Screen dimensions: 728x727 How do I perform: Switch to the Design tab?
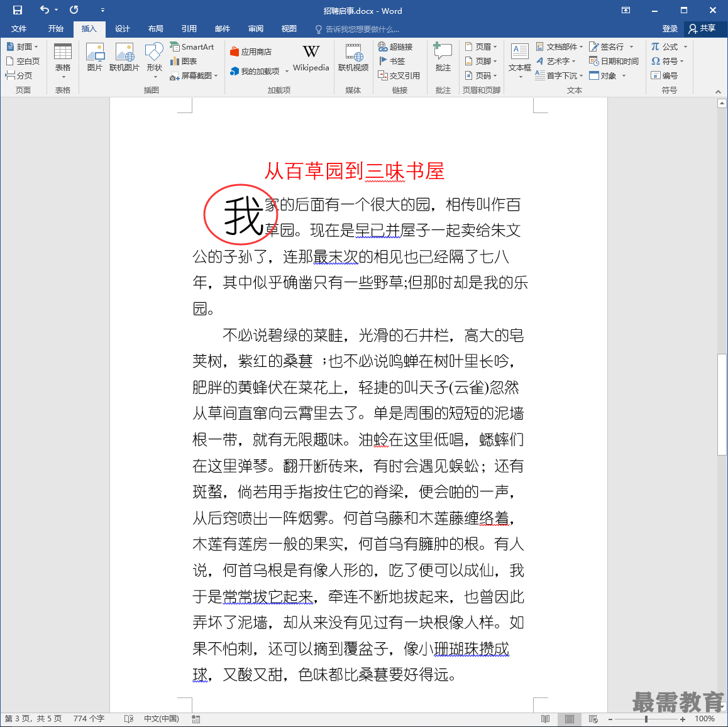pyautogui.click(x=122, y=29)
